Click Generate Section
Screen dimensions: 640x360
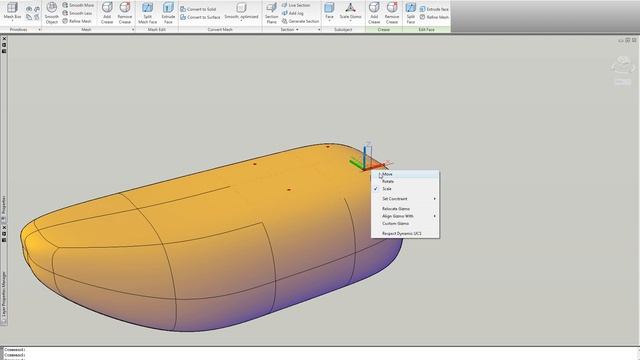(x=300, y=21)
